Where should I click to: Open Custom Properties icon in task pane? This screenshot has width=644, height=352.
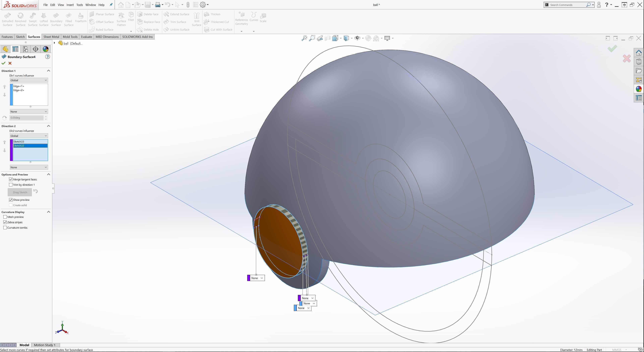click(639, 98)
